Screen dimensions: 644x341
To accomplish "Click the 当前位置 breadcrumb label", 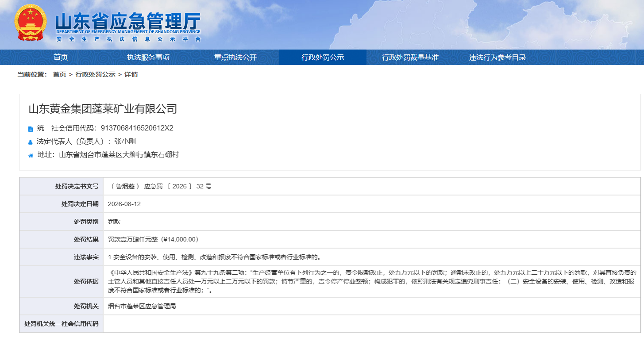I will (x=32, y=74).
